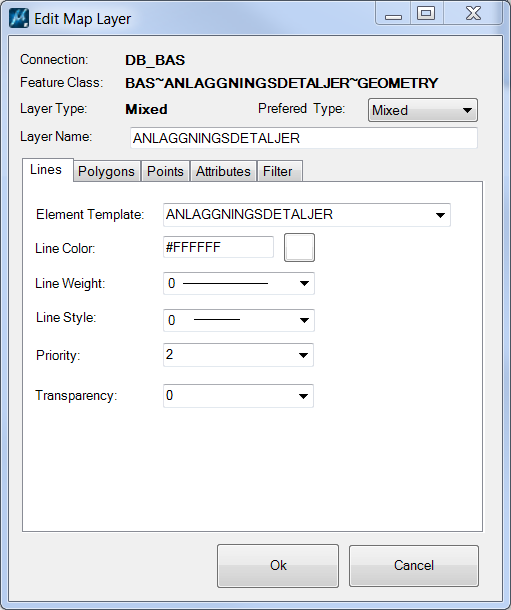
Task: Expand the Line Style dropdown
Action: click(238, 320)
